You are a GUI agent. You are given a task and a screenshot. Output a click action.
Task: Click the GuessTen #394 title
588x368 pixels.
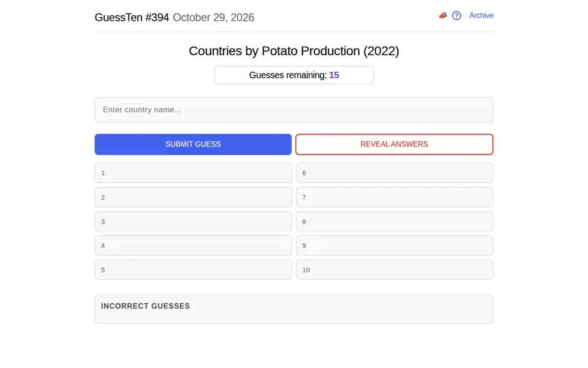pyautogui.click(x=132, y=17)
